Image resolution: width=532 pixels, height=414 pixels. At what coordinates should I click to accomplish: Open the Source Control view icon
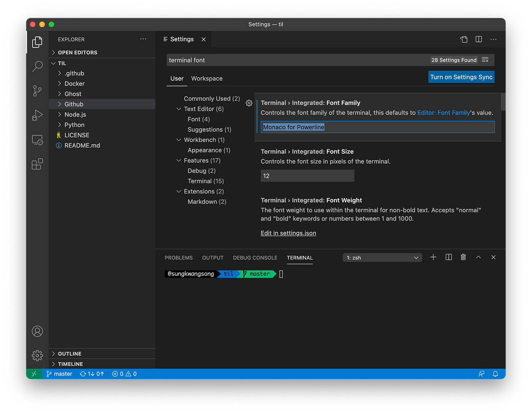[x=37, y=91]
